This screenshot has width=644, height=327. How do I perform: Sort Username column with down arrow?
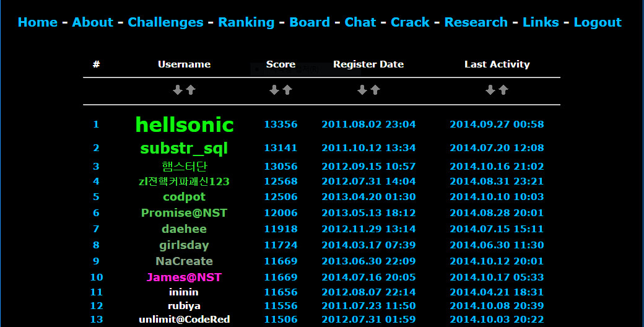coord(178,90)
